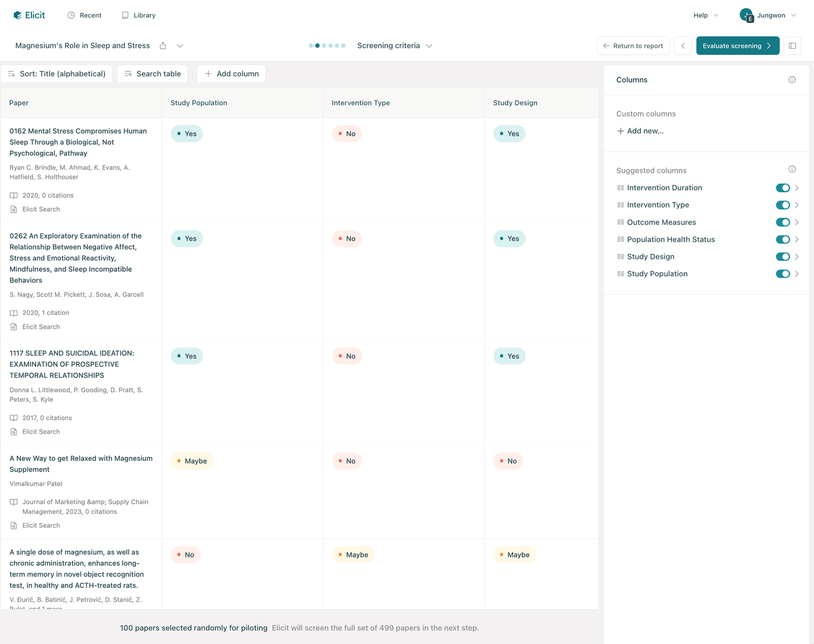Disable the Intervention Duration column toggle

tap(782, 188)
